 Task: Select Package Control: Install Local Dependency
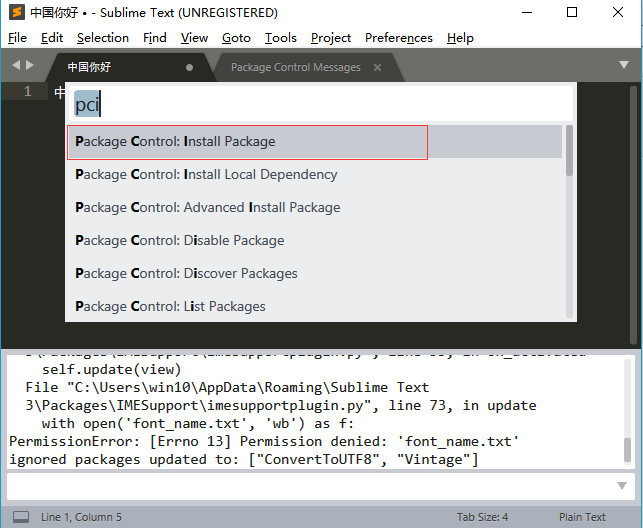(315, 174)
